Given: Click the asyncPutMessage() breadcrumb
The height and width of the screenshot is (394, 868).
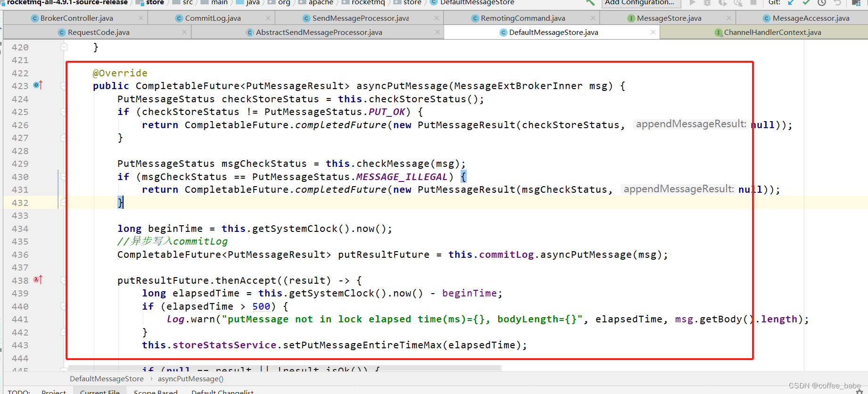Looking at the screenshot, I should coord(190,379).
